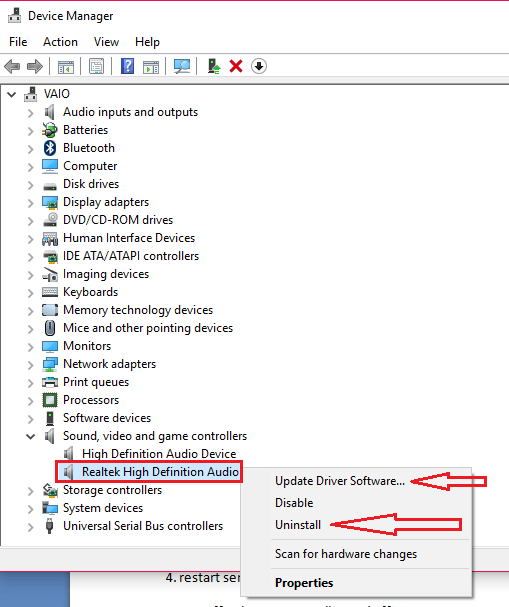Click the Action Pane toolbar icon
509x607 pixels.
coord(151,66)
